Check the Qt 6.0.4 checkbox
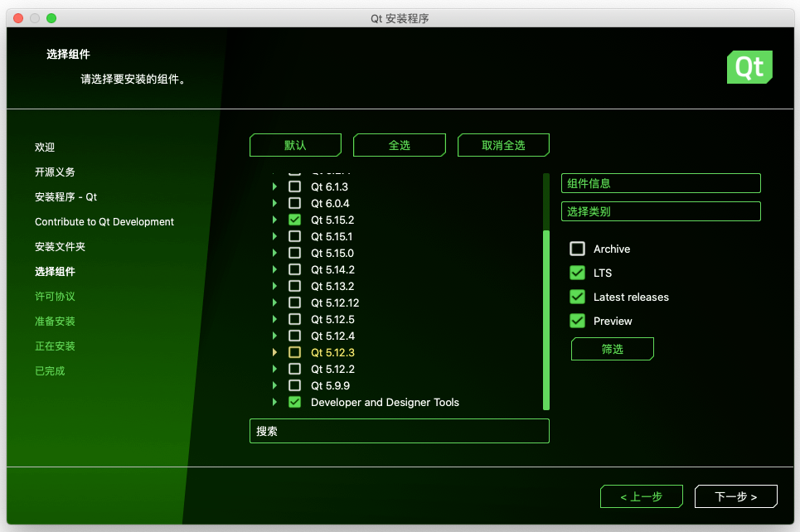This screenshot has height=532, width=800. 294,203
